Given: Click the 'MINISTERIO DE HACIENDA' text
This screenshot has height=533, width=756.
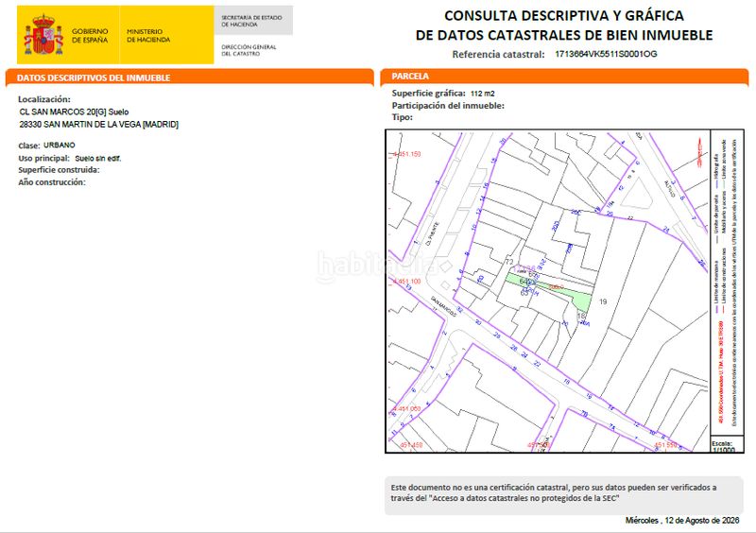Looking at the screenshot, I should click(148, 36).
